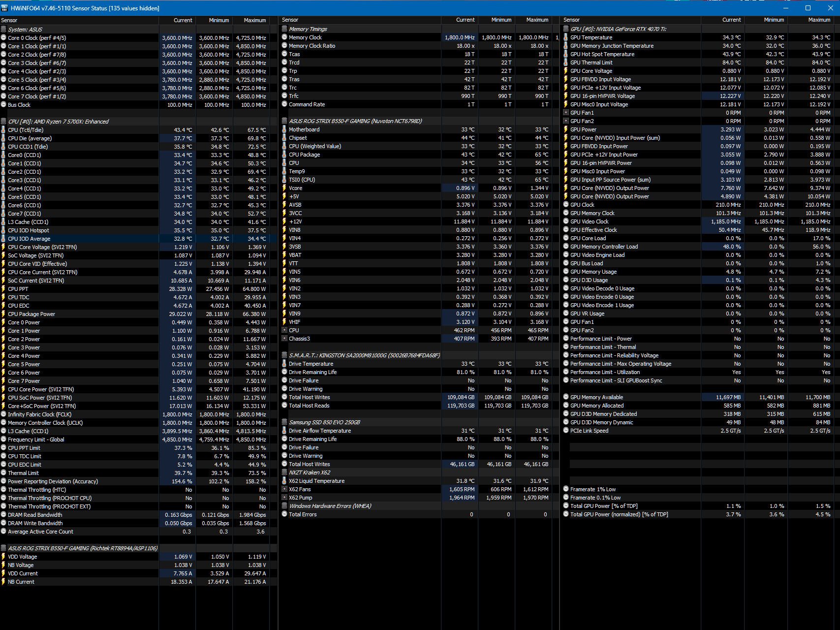Click the clock icon next to Core 0 Clock

tap(3, 38)
